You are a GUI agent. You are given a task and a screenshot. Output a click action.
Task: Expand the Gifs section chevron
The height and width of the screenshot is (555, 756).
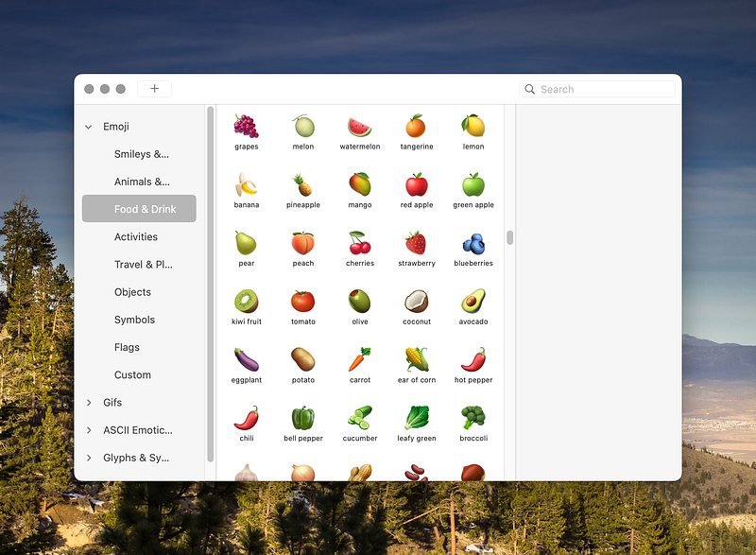click(x=89, y=403)
